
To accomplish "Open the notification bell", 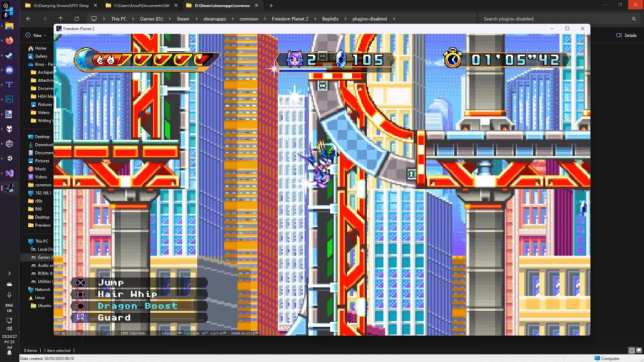I will (x=9, y=352).
